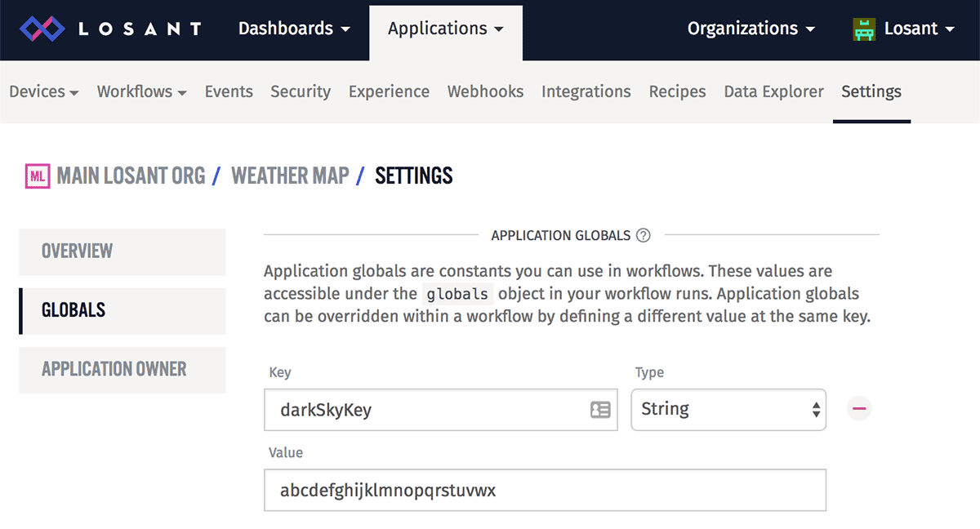Open the Application Owner section

click(x=122, y=369)
